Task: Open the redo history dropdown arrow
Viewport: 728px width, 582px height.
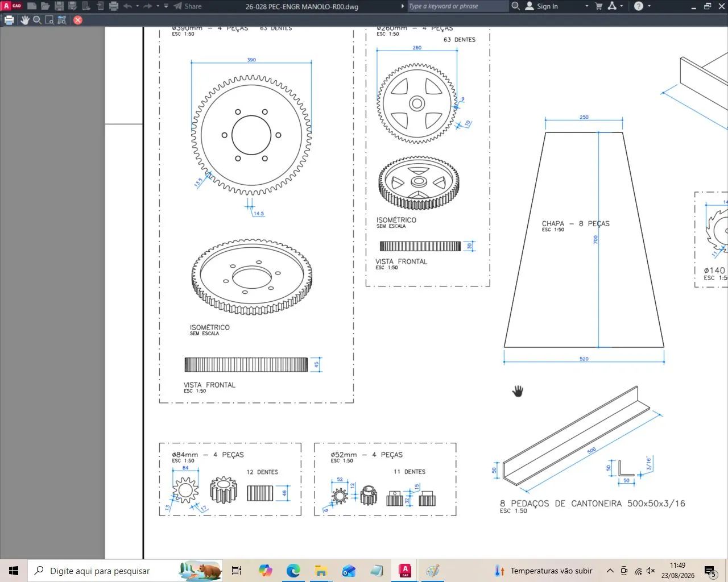Action: point(158,6)
